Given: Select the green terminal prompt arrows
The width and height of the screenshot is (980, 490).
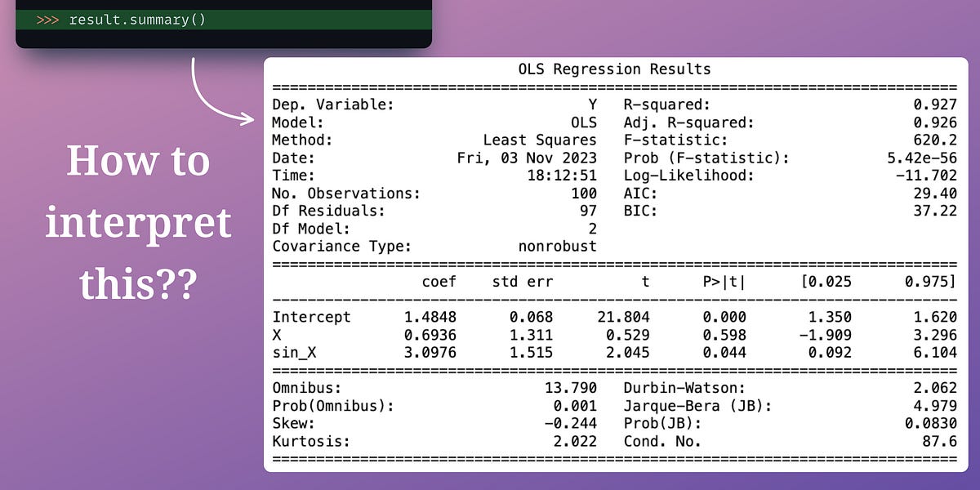Looking at the screenshot, I should coord(50,20).
